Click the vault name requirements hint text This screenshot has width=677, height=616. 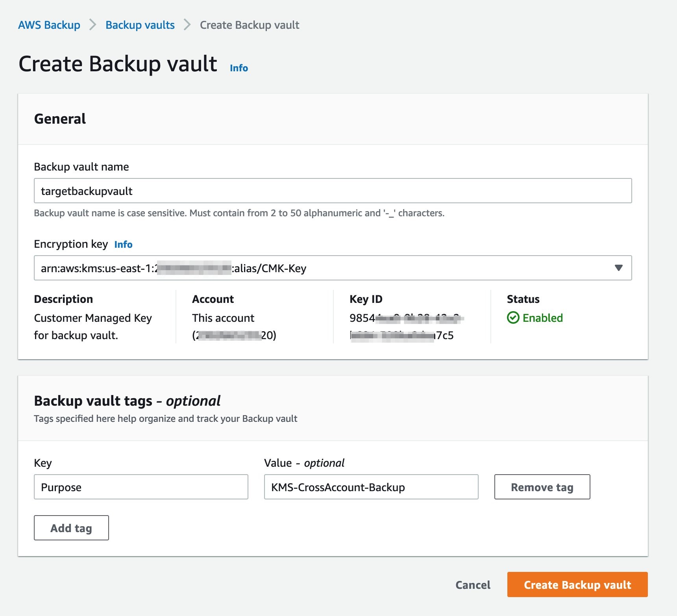[x=239, y=213]
